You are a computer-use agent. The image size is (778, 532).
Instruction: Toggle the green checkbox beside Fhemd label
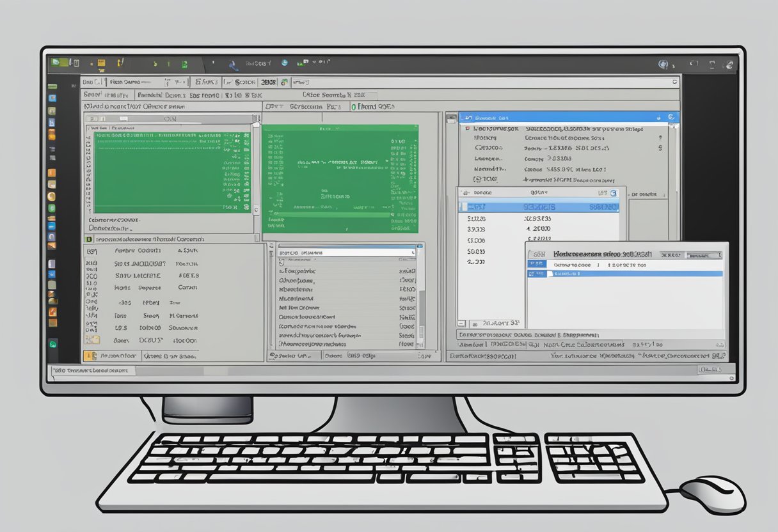coord(353,107)
